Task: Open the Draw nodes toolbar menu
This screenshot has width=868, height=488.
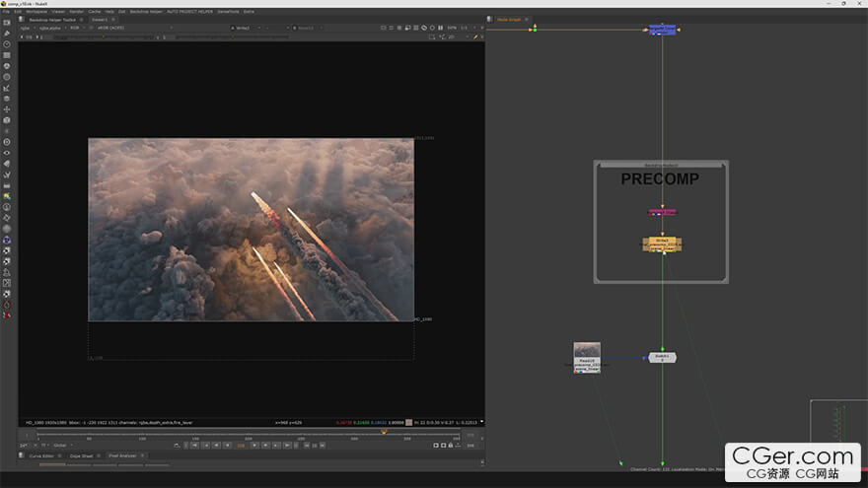Action: (7, 34)
